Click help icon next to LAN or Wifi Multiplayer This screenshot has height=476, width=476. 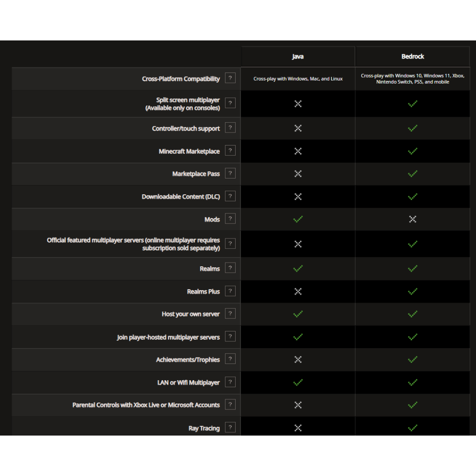pyautogui.click(x=230, y=382)
